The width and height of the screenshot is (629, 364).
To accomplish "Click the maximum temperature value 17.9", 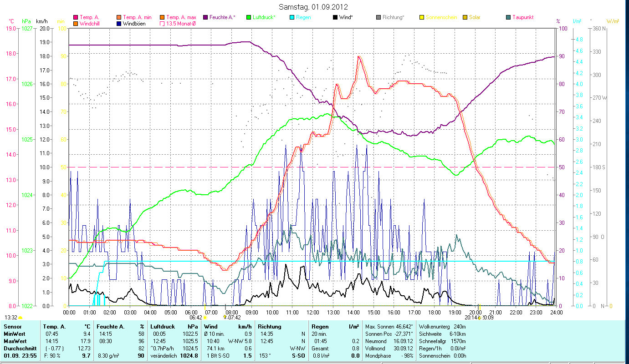I will pyautogui.click(x=87, y=341).
